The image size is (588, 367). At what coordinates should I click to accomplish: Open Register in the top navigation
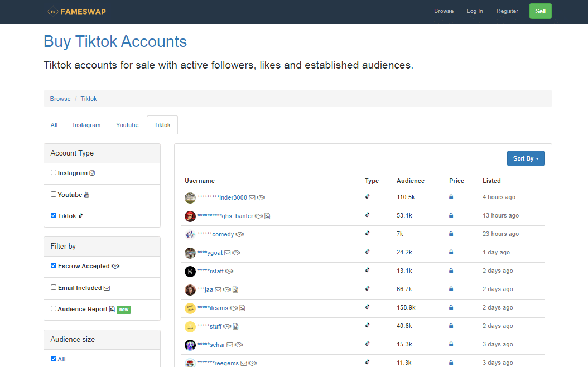(507, 11)
